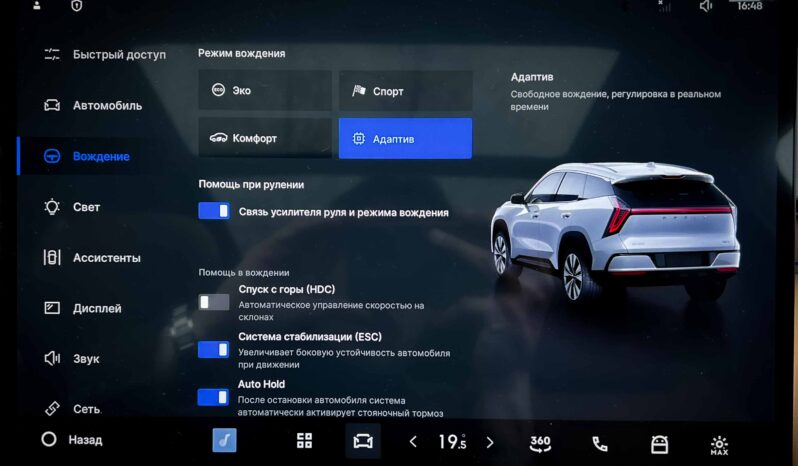
Task: Select the Комфорт driving mode
Action: (265, 138)
